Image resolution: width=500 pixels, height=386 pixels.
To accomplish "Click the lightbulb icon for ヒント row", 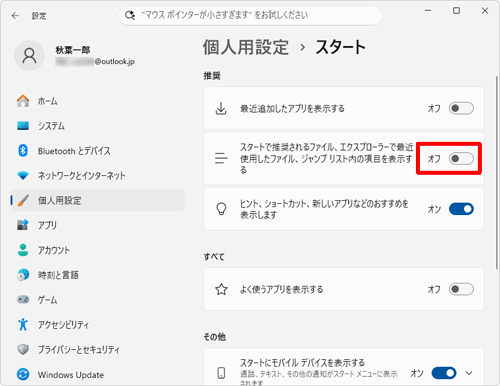I will click(221, 209).
